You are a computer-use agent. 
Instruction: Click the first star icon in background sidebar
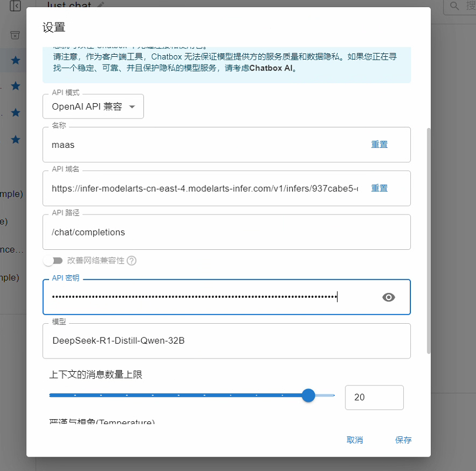click(x=15, y=60)
